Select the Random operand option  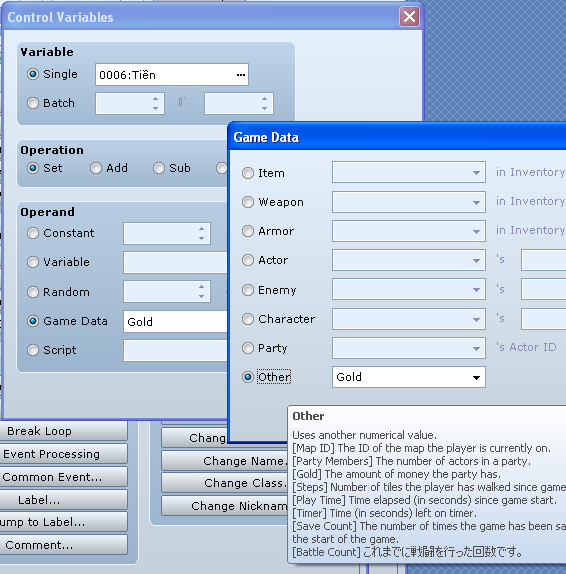pos(33,292)
